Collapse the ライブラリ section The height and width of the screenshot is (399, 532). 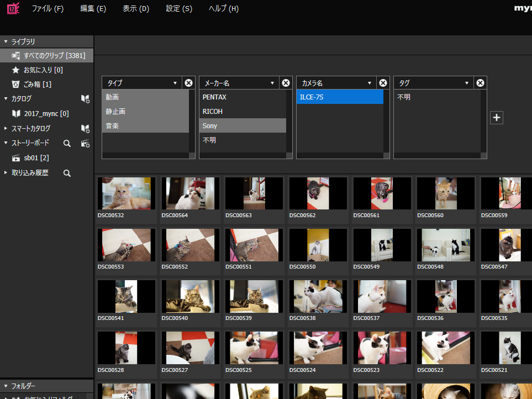pyautogui.click(x=6, y=41)
